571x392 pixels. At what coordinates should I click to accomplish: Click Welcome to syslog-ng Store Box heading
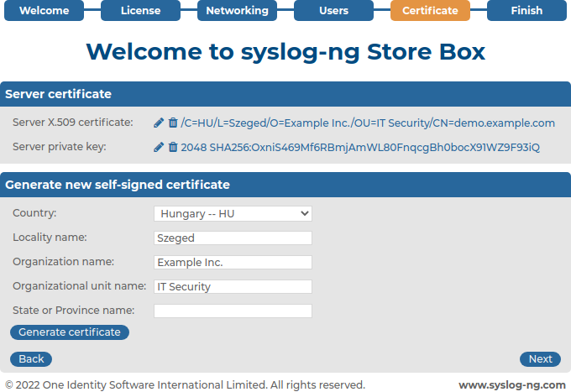(x=285, y=52)
